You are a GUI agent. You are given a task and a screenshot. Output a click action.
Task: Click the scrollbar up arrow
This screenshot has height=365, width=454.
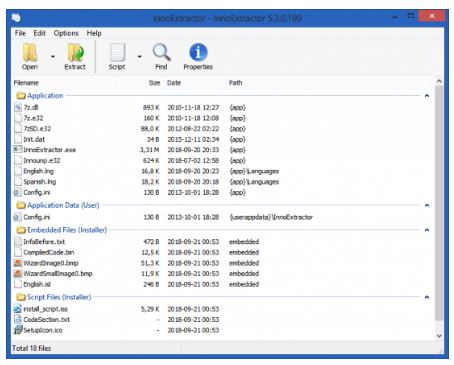click(x=439, y=81)
